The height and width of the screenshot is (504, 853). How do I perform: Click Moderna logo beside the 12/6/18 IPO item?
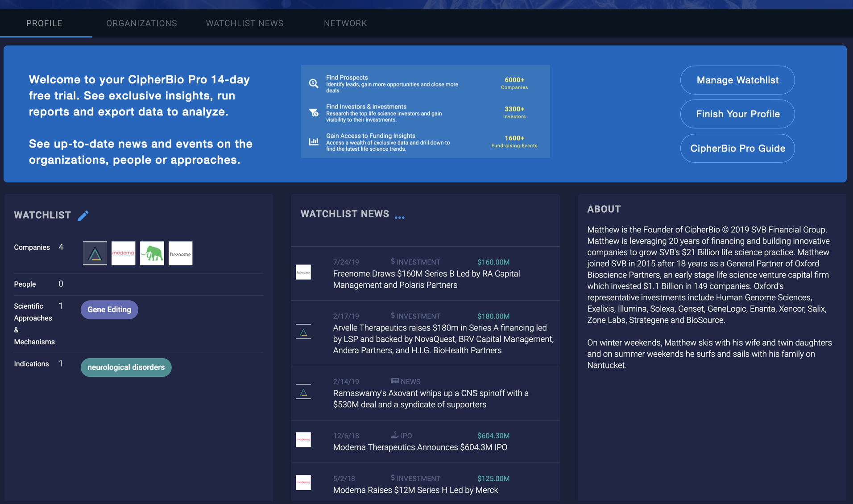[303, 440]
